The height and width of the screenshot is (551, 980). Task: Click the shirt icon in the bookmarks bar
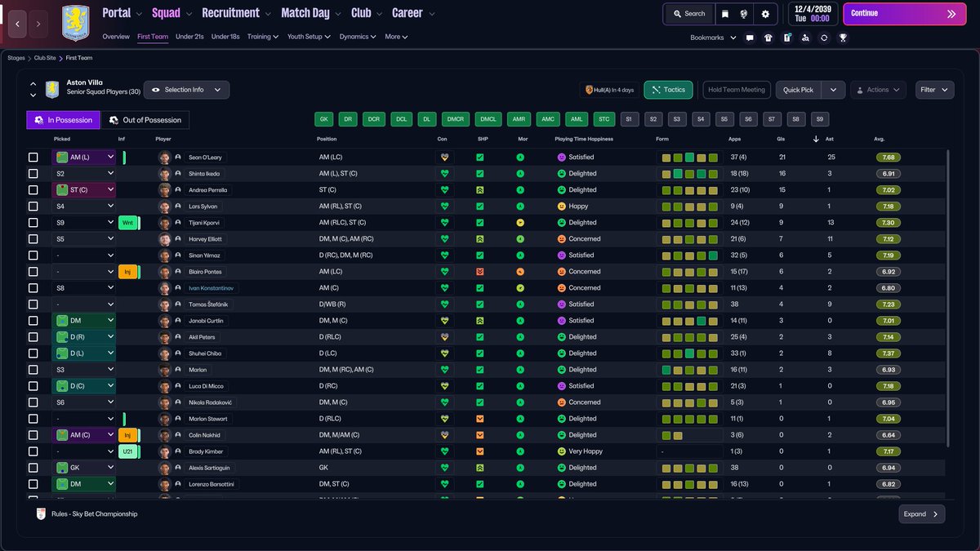[768, 38]
